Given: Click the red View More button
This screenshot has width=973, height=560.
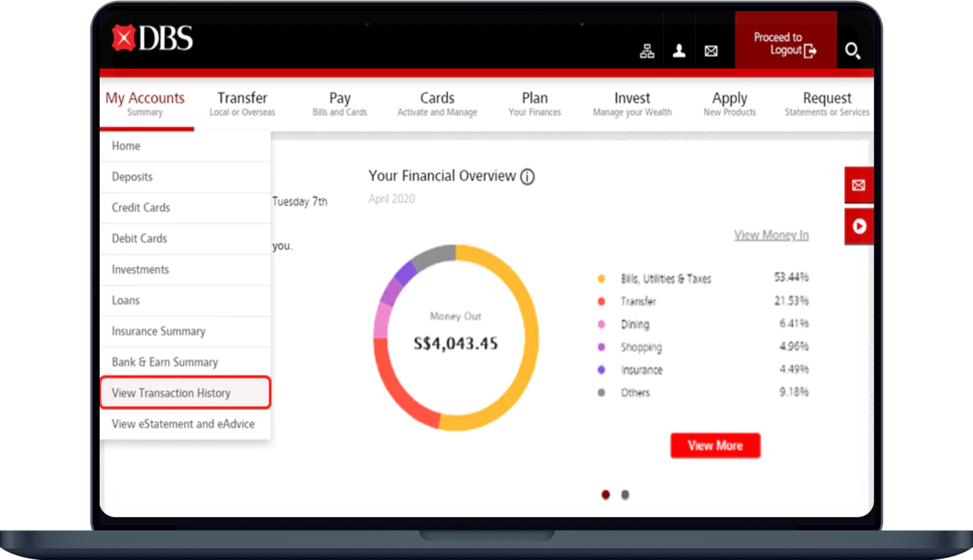Looking at the screenshot, I should [715, 446].
